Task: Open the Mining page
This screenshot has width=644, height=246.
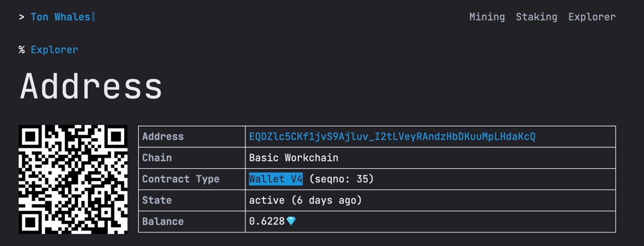Action: point(487,17)
